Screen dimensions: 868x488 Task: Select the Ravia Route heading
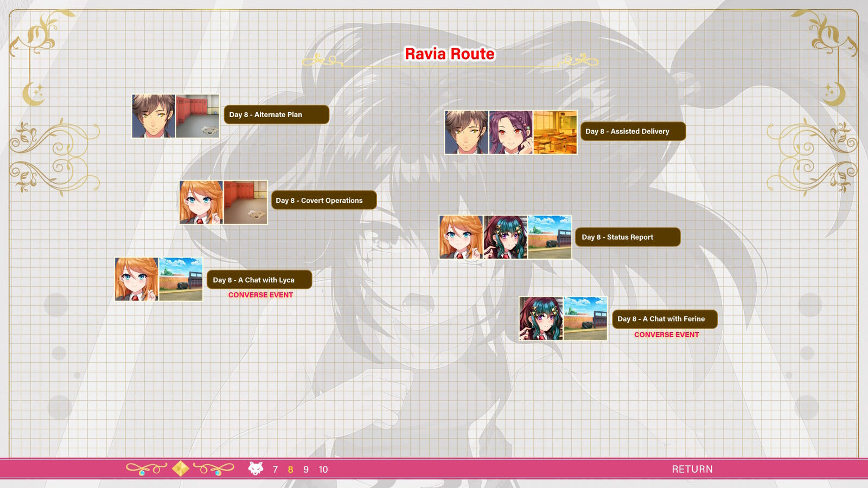point(449,54)
